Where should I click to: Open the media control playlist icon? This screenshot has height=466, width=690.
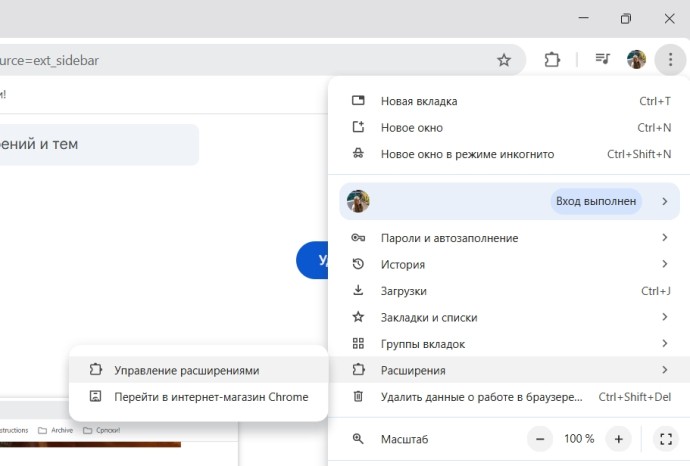point(602,60)
